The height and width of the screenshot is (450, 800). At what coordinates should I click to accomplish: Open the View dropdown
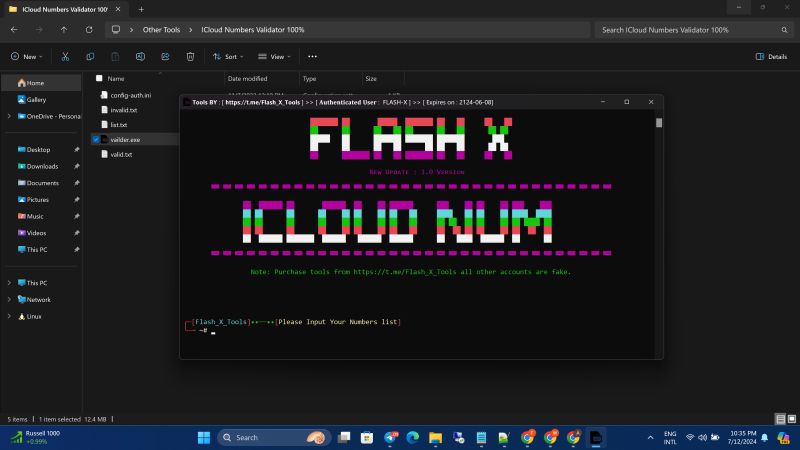pos(274,57)
